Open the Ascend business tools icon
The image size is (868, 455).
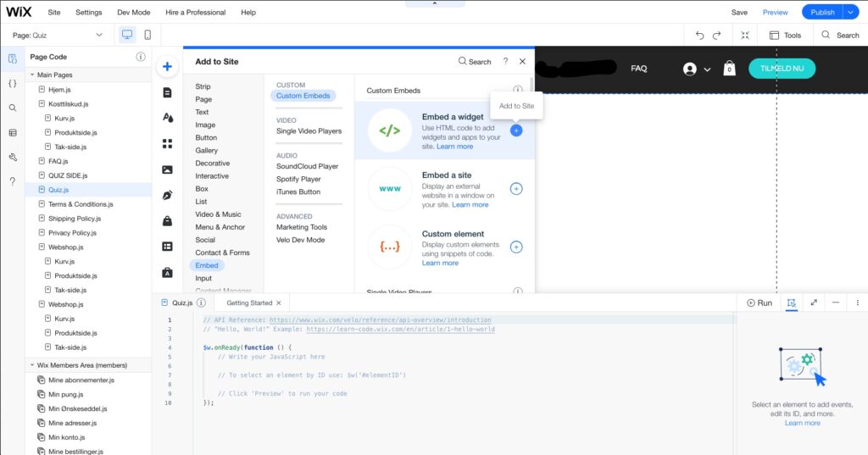coord(167,272)
